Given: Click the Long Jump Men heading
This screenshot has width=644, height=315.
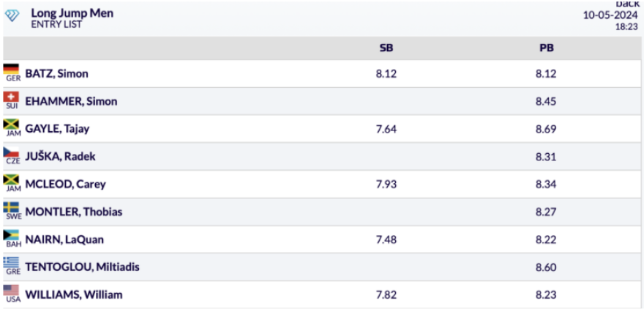Looking at the screenshot, I should pyautogui.click(x=72, y=13).
